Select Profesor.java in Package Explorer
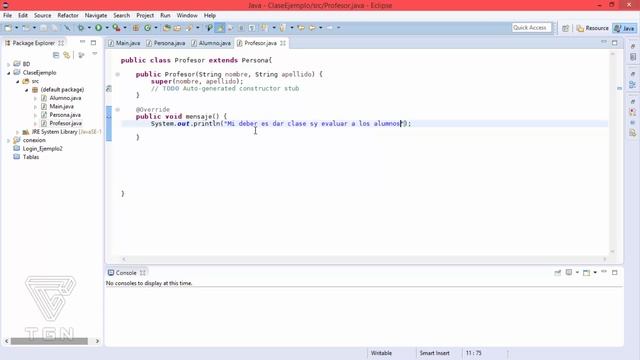 [65, 123]
